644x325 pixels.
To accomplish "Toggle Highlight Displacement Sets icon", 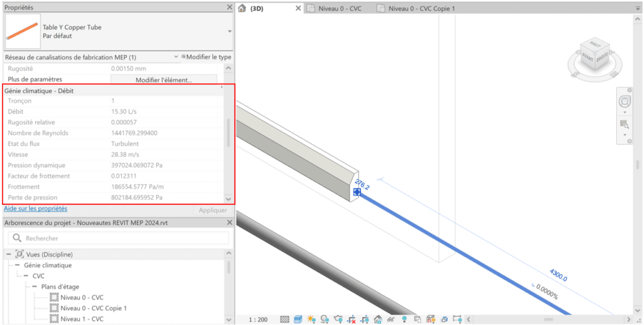I will tap(444, 319).
